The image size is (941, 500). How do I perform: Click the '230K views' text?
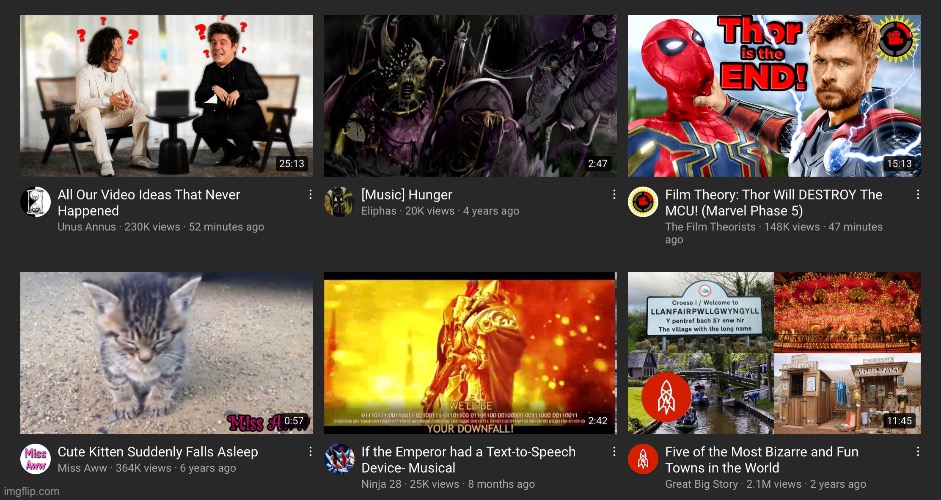pyautogui.click(x=152, y=227)
